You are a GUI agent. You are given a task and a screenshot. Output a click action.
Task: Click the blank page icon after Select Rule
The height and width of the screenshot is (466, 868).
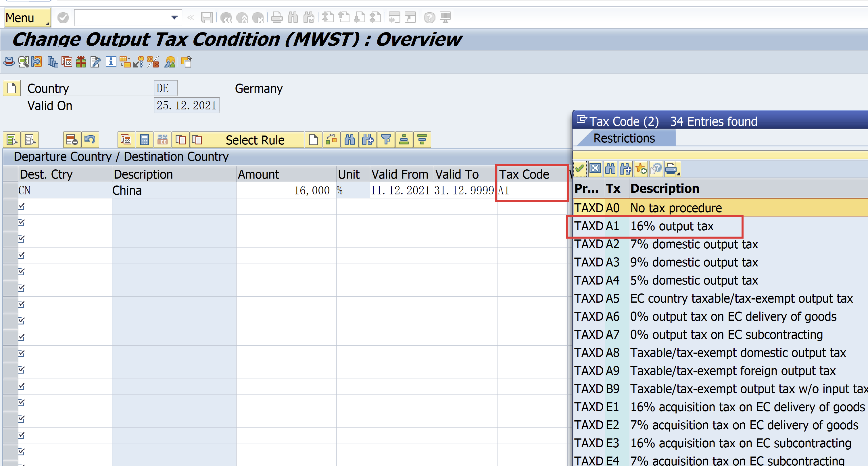tap(313, 140)
